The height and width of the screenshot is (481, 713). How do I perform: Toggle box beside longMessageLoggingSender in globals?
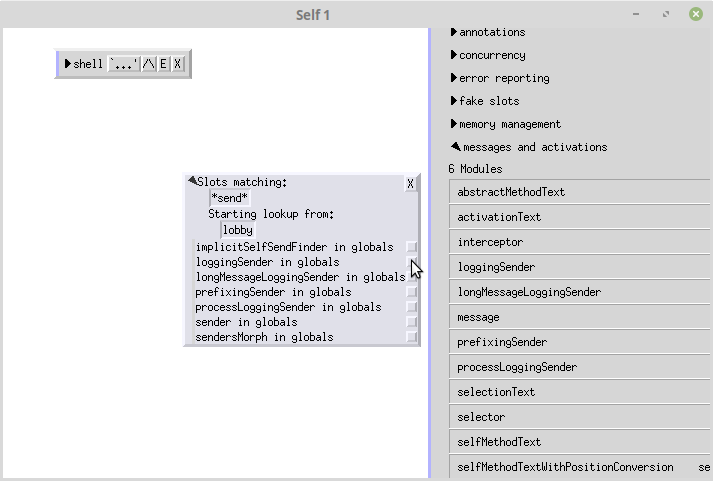[x=412, y=276]
